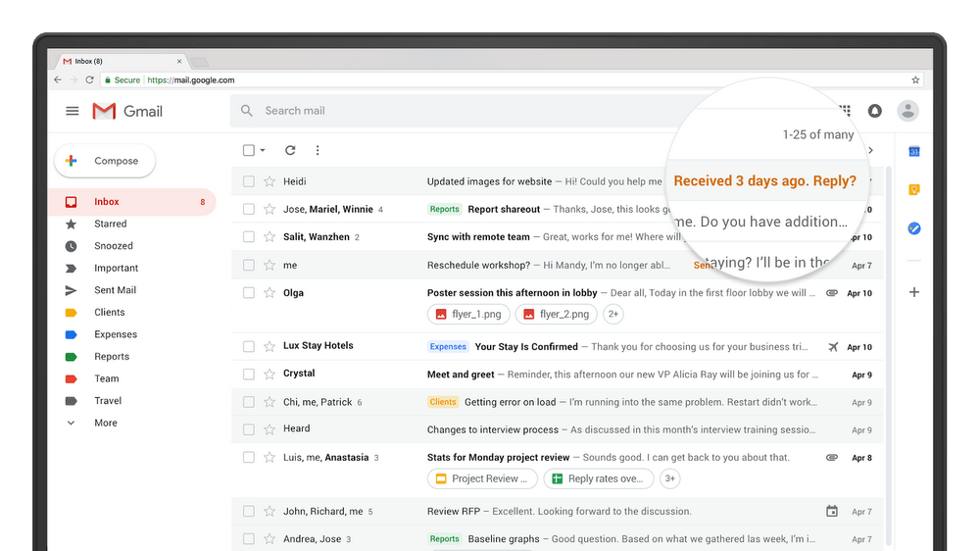Show 2+ more attachments on Olga's email
The width and height of the screenshot is (980, 551).
pos(613,314)
